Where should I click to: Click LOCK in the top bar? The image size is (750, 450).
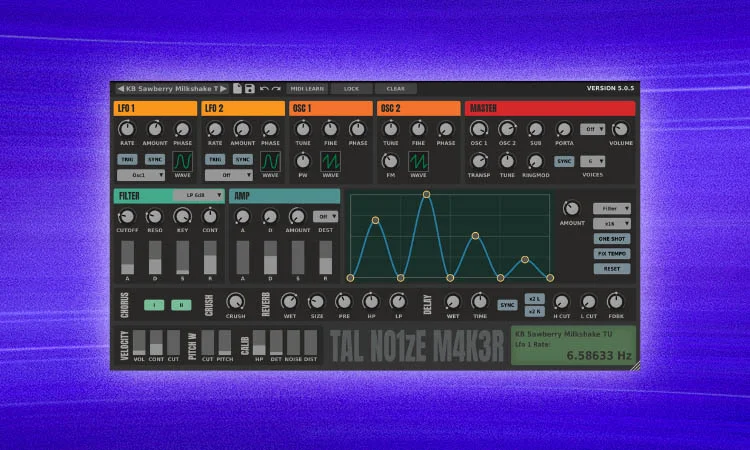pyautogui.click(x=351, y=89)
